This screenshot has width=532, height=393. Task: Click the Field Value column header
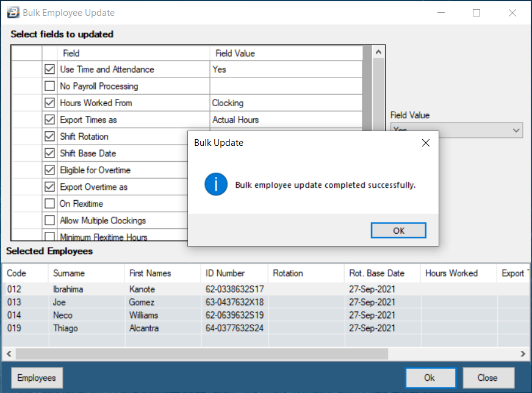[x=286, y=53]
